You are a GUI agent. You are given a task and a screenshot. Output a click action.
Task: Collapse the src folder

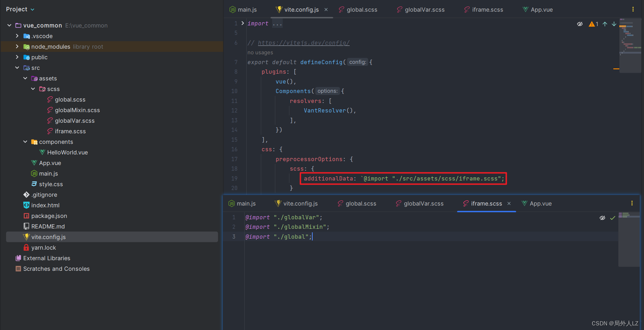click(17, 68)
